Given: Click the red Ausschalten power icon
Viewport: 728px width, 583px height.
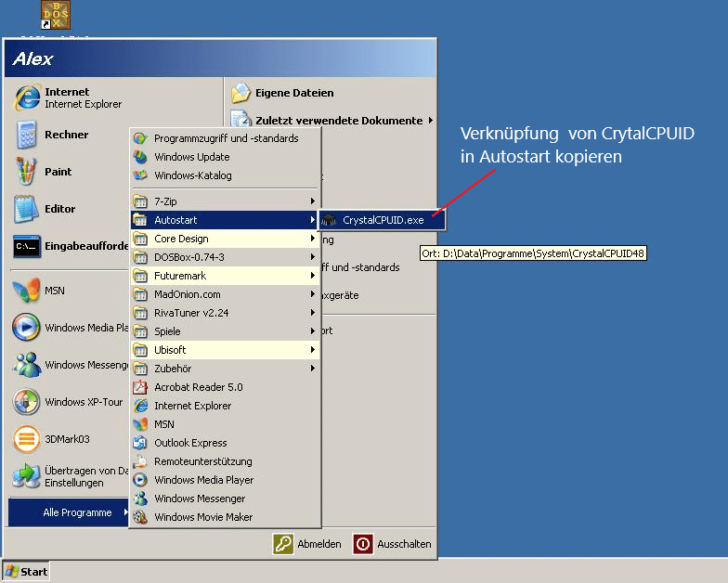Looking at the screenshot, I should (363, 544).
